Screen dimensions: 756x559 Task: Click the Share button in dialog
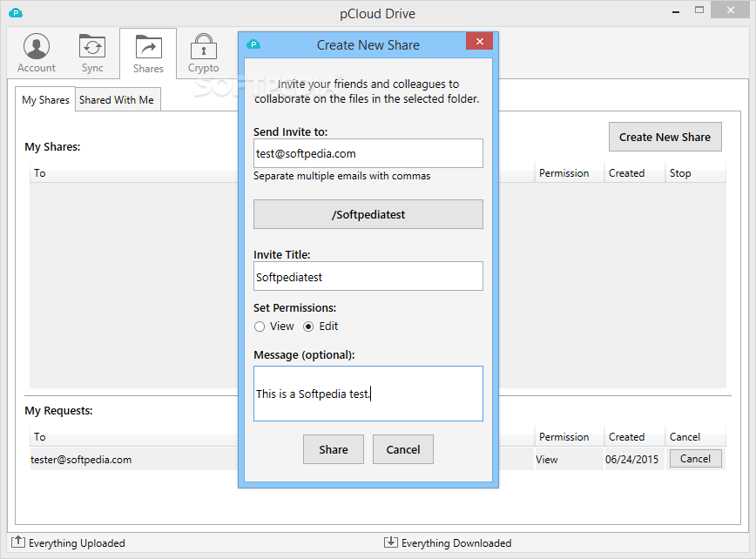click(x=334, y=449)
